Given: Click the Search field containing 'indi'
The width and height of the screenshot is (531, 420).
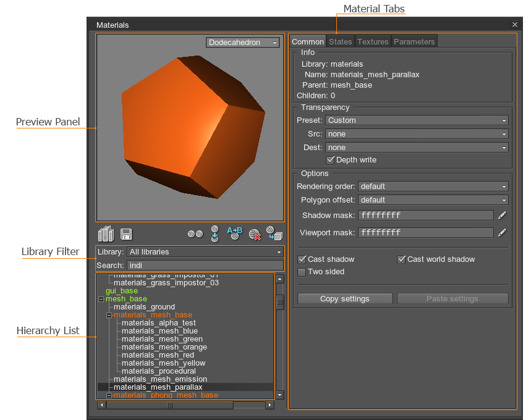Looking at the screenshot, I should coord(205,266).
